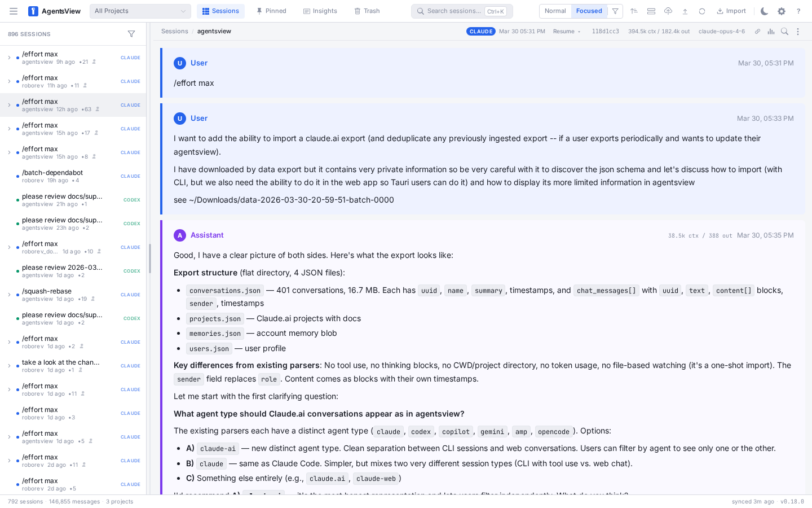Viewport: 812px width, 508px height.
Task: Open session statistics with the bar chart icon
Action: tap(771, 31)
